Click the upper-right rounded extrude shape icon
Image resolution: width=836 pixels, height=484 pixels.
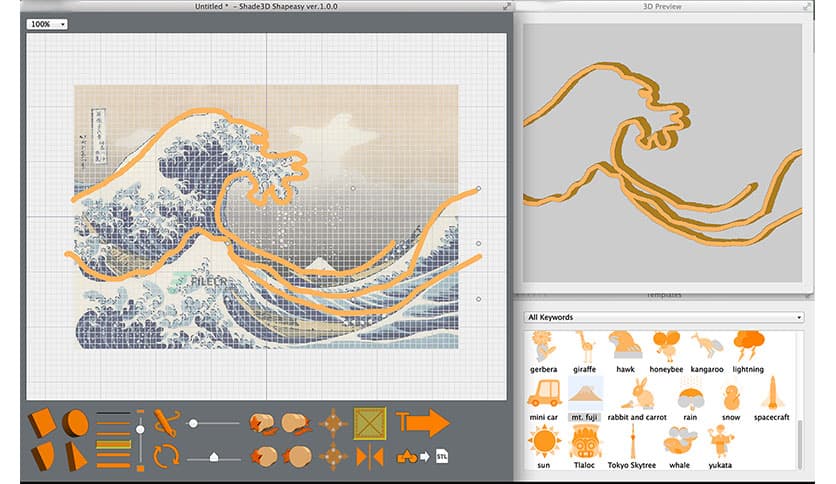tap(296, 423)
